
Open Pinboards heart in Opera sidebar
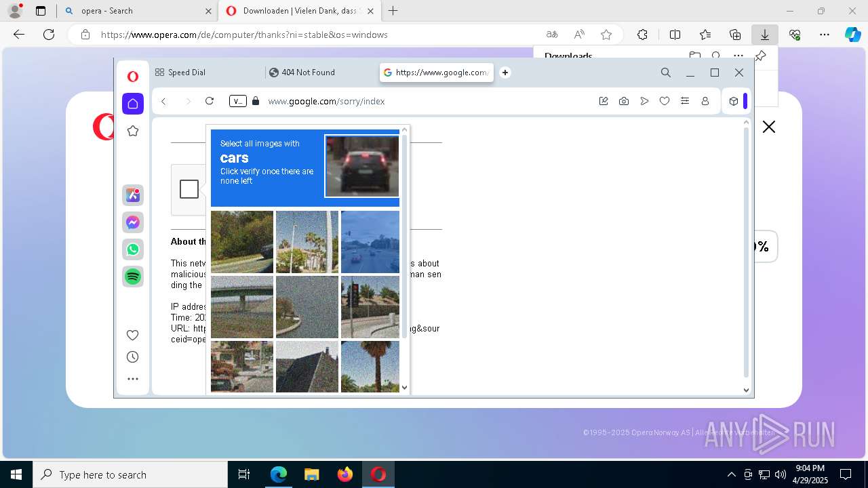tap(133, 335)
